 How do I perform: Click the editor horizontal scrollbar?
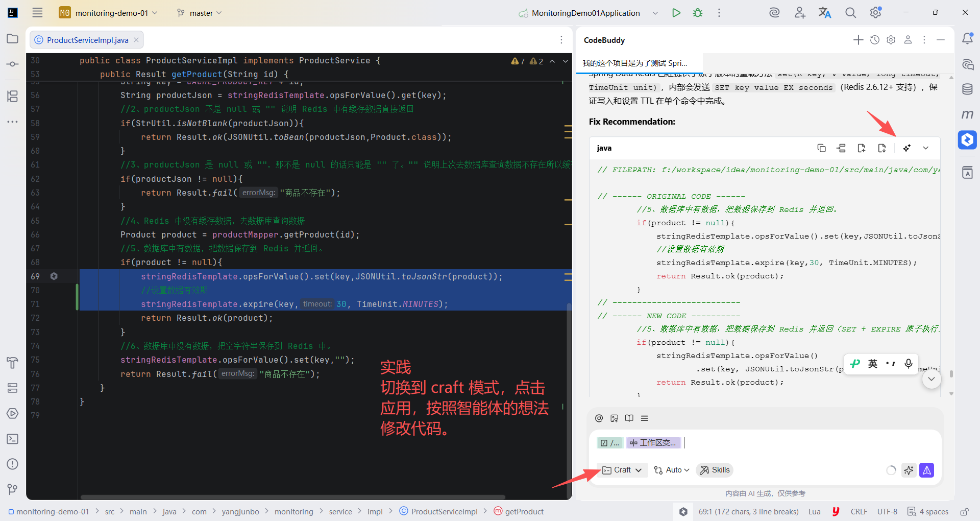292,497
